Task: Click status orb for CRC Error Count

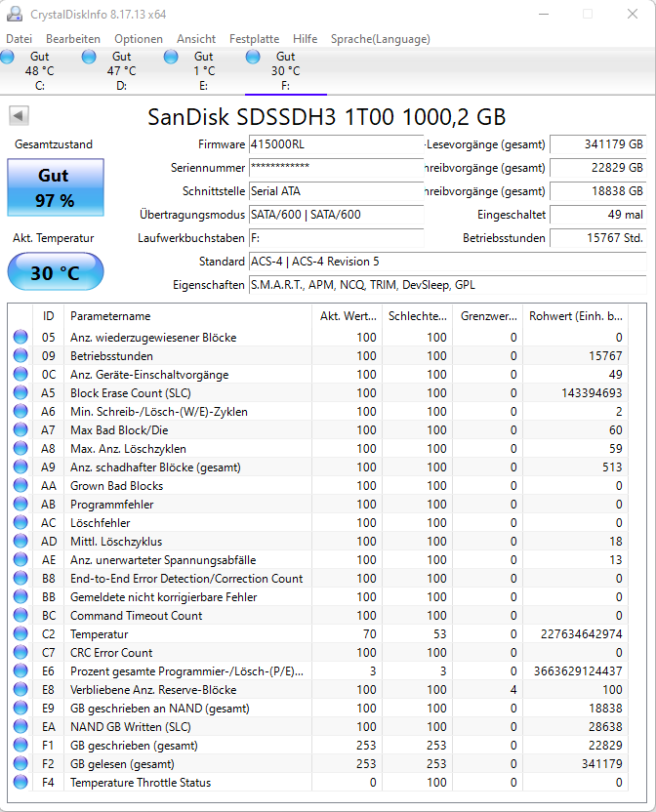Action: tap(20, 653)
